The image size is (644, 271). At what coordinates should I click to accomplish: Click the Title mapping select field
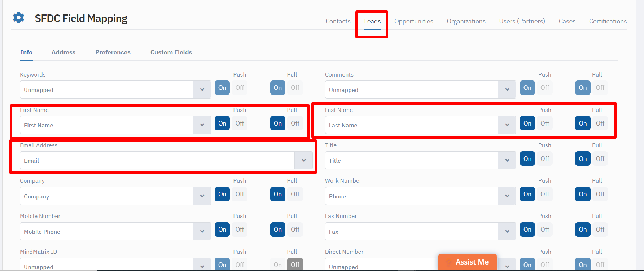pos(411,161)
